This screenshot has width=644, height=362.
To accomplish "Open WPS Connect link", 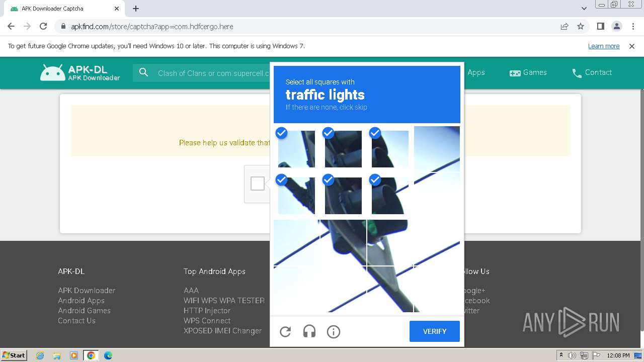I will click(207, 321).
